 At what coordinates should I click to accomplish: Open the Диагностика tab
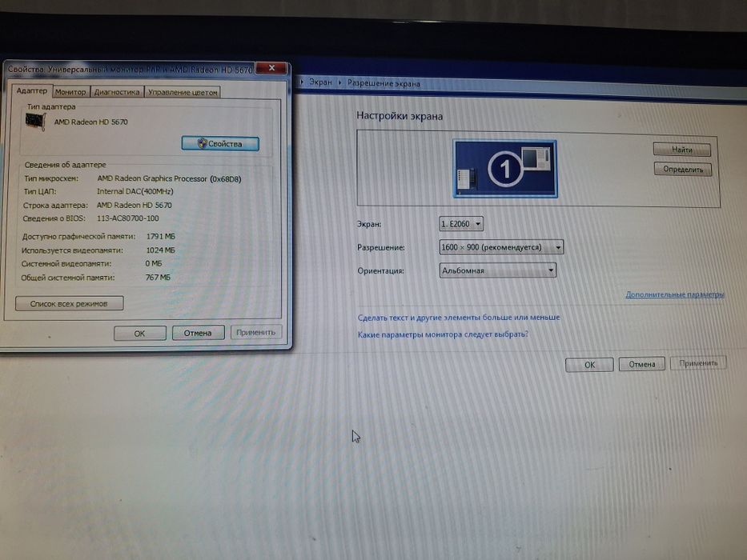tap(116, 92)
